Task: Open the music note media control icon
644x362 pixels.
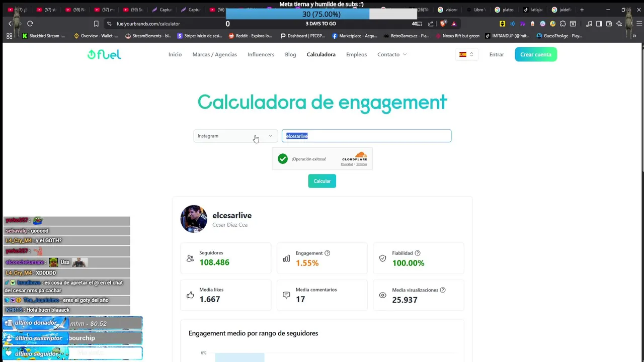Action: 589,24
